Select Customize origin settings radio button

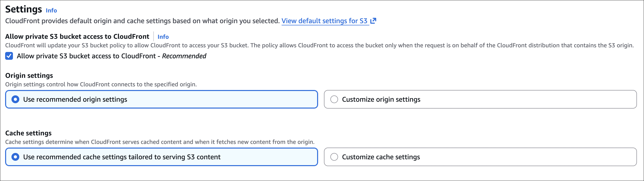pyautogui.click(x=334, y=99)
